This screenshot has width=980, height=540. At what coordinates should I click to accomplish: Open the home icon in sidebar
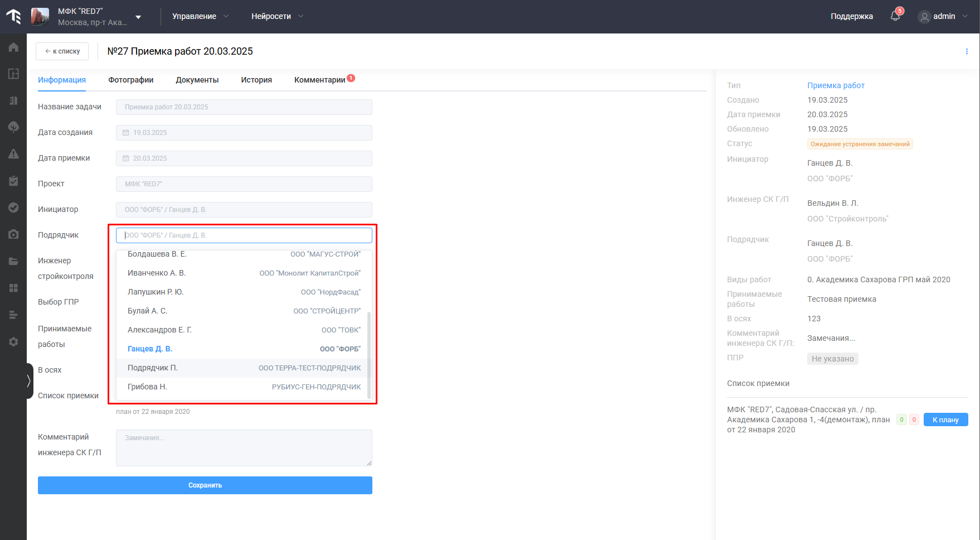13,47
